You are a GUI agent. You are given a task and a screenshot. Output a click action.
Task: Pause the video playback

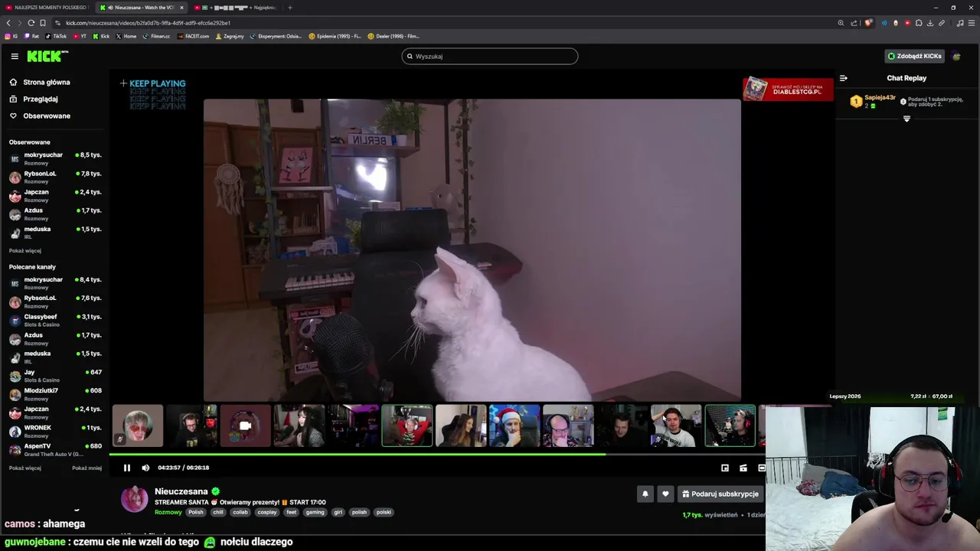tap(127, 468)
